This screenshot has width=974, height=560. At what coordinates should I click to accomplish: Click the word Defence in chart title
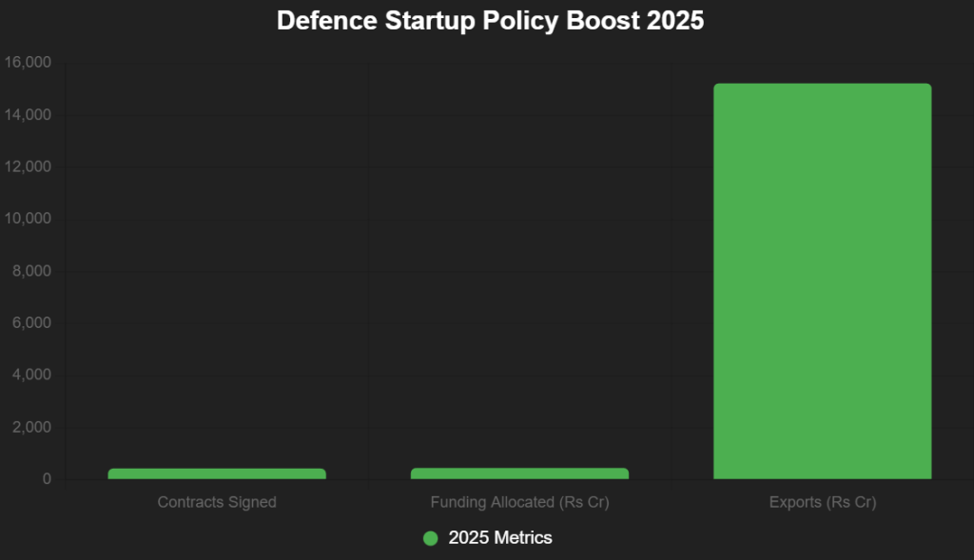pos(317,21)
